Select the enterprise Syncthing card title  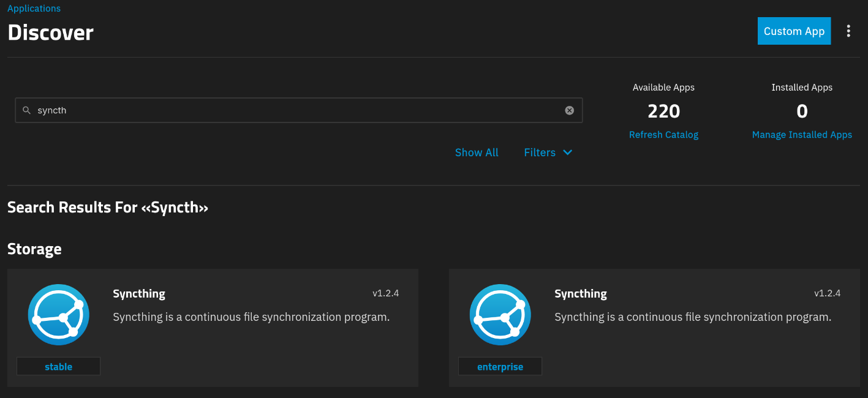point(581,294)
